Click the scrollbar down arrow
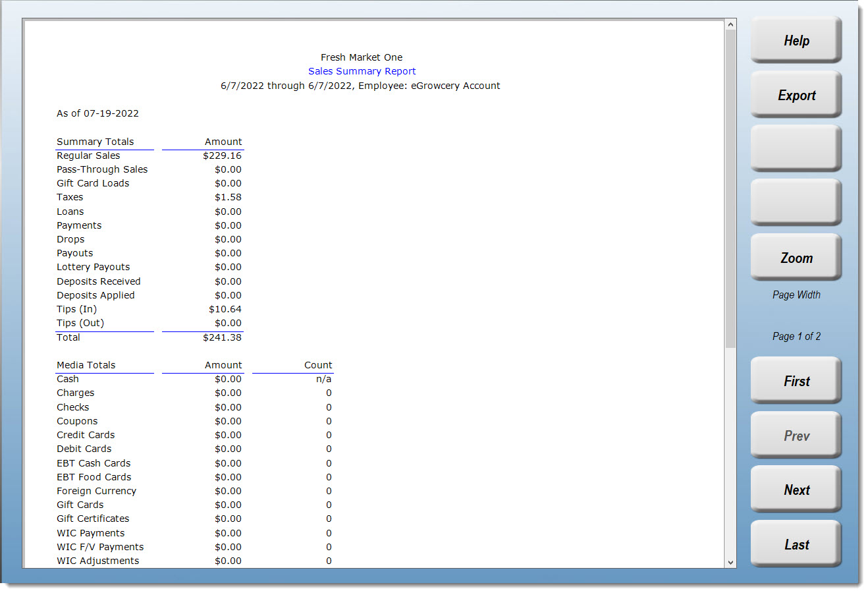 730,562
